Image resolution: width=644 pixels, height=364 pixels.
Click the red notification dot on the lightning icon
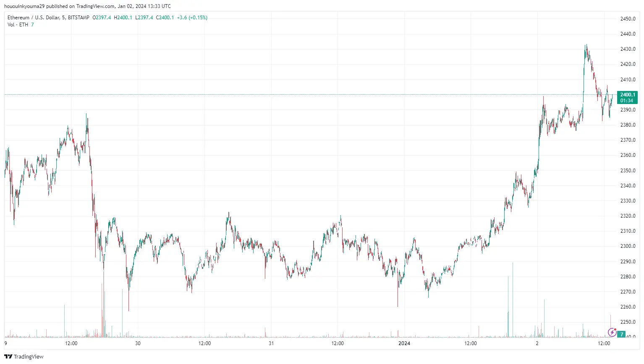(616, 329)
